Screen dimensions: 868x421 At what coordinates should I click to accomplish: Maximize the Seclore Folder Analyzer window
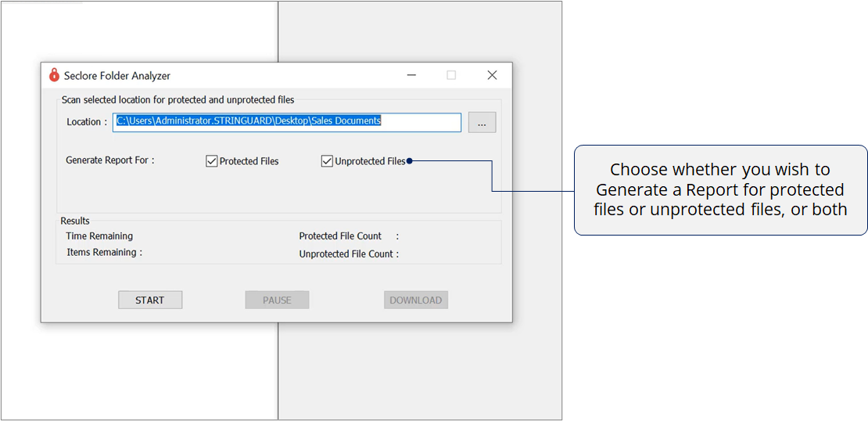[451, 75]
